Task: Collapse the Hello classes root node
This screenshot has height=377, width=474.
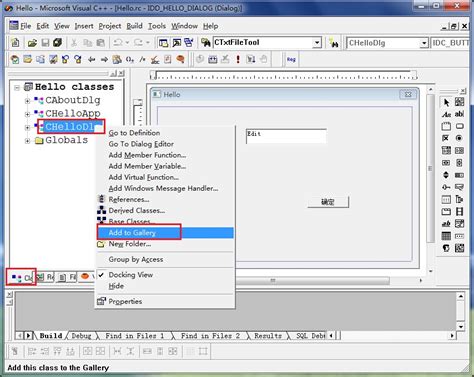Action: pos(17,87)
